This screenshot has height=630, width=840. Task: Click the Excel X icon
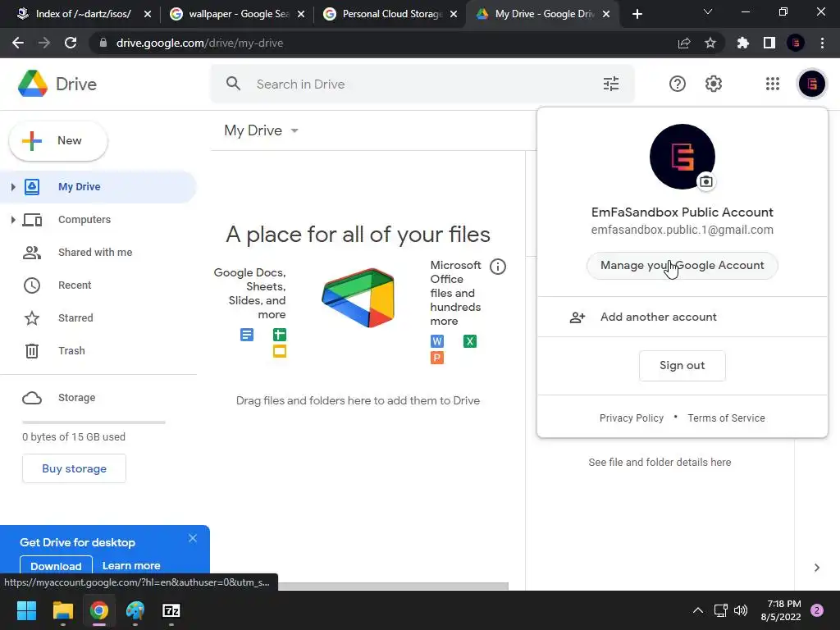click(469, 341)
